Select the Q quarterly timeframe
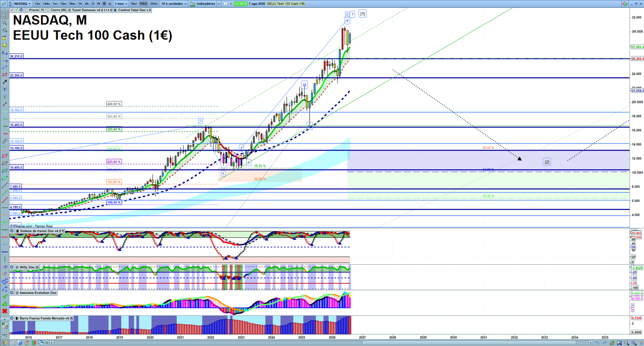 pos(109,4)
